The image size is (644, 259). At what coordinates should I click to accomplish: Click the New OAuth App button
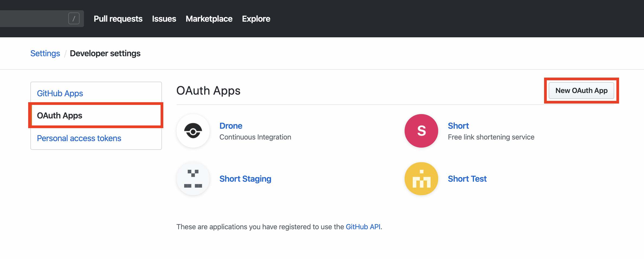[x=581, y=91]
